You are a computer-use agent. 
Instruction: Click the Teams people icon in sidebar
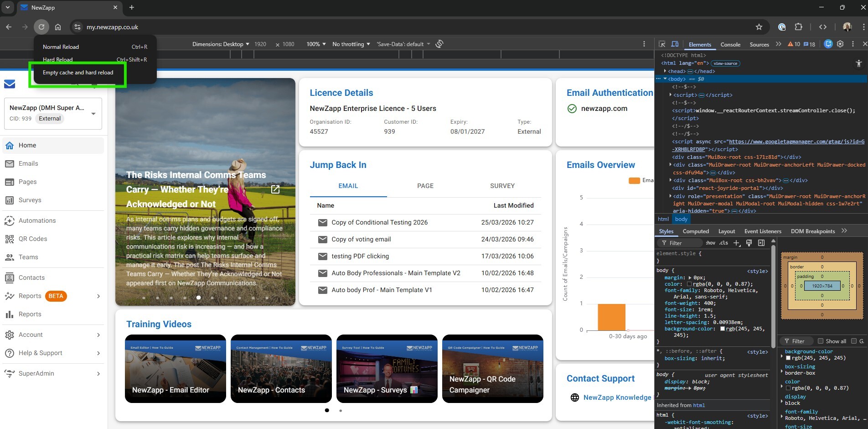9,257
